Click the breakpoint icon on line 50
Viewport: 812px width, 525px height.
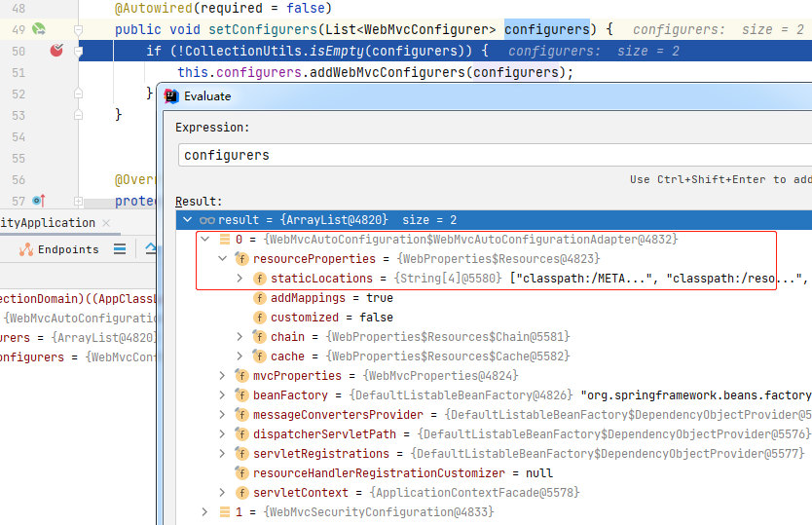[56, 51]
